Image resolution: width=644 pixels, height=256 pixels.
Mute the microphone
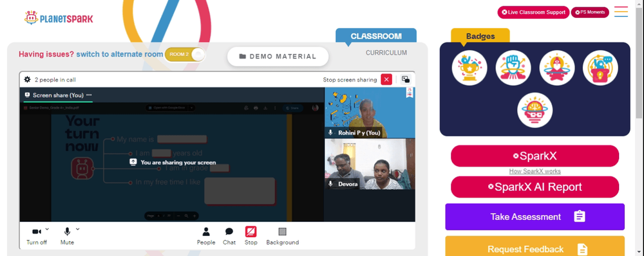[x=67, y=236]
